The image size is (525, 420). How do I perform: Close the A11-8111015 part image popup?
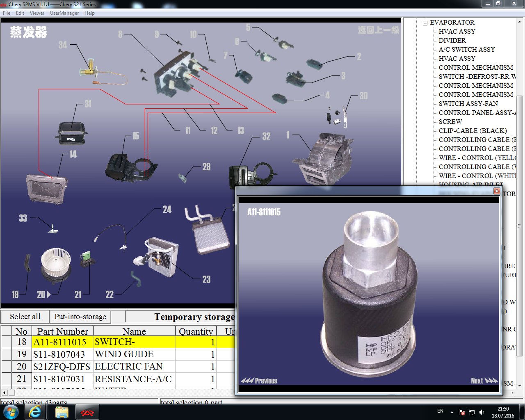pos(497,191)
